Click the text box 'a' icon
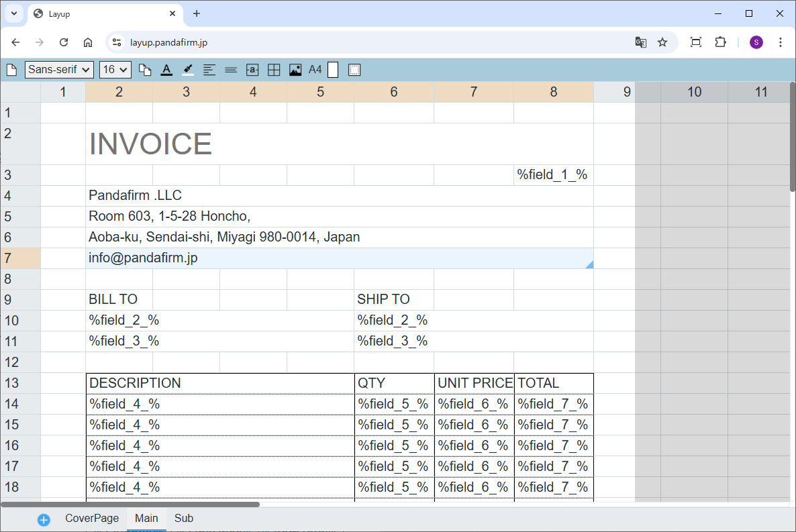796x532 pixels. pyautogui.click(x=252, y=70)
